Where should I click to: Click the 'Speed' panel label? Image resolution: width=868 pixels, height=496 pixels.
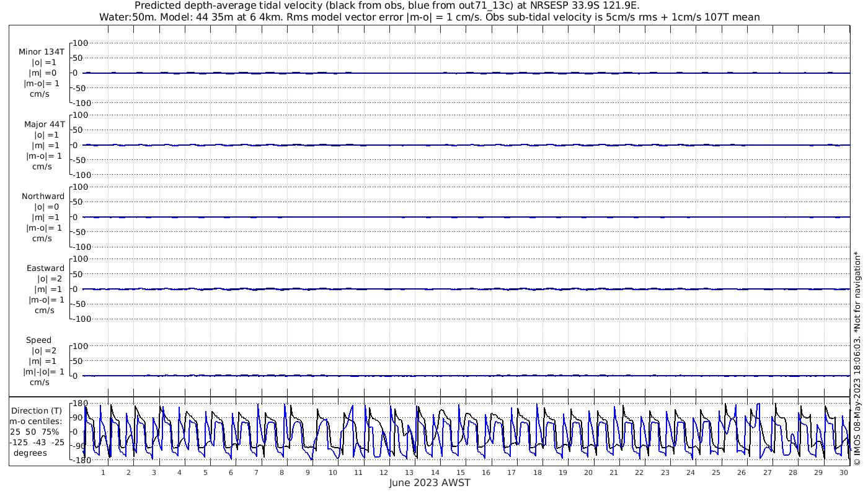38,340
